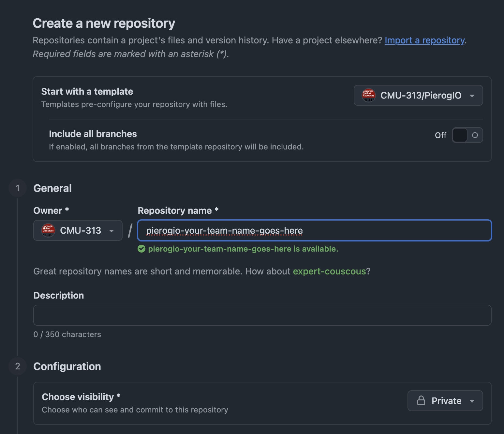Click the step 2 circle beside Configuration
Image resolution: width=504 pixels, height=434 pixels.
17,366
